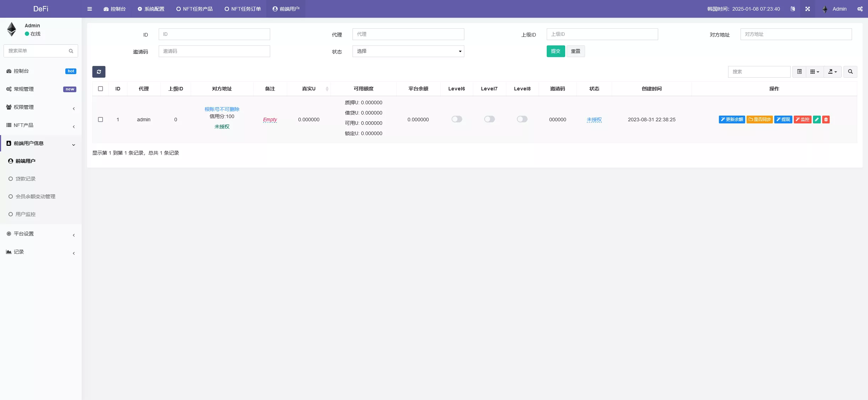
Task: Enable the Level8 toggle switch
Action: tap(522, 119)
